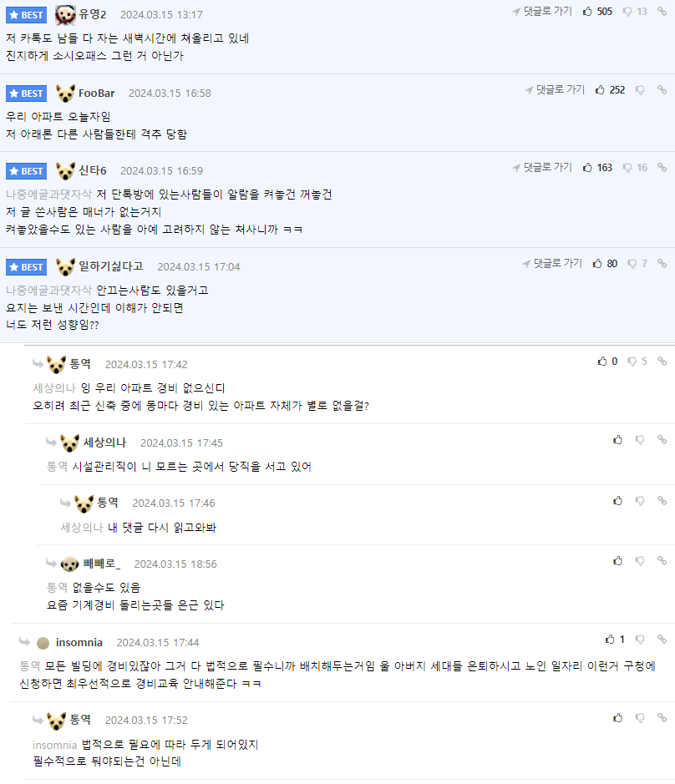This screenshot has width=675, height=784.
Task: Upvote 유영2's best comment
Action: click(587, 12)
